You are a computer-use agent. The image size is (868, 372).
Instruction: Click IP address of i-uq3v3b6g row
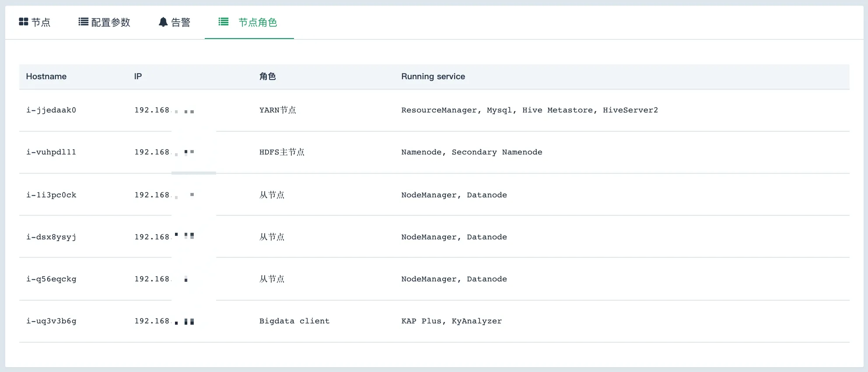click(x=164, y=321)
